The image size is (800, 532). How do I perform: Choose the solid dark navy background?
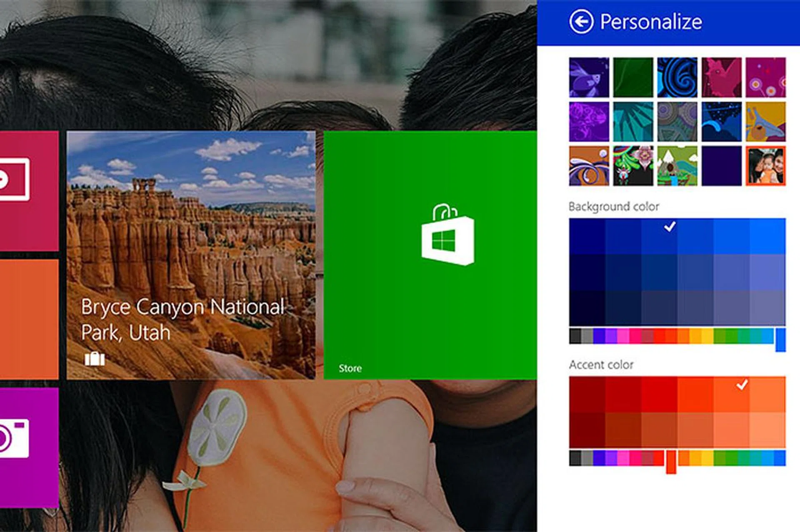click(x=721, y=166)
